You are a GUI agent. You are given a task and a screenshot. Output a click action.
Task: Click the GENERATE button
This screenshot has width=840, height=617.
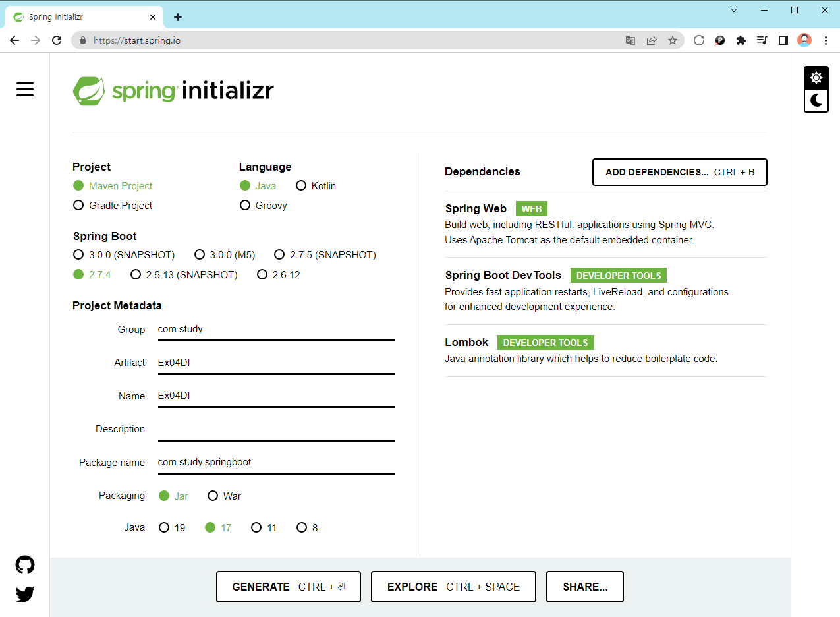click(289, 587)
